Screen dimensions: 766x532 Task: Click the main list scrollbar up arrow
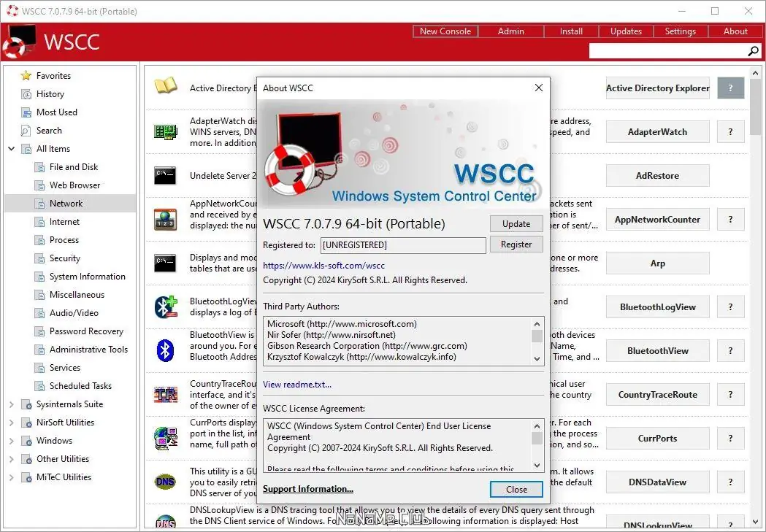755,73
